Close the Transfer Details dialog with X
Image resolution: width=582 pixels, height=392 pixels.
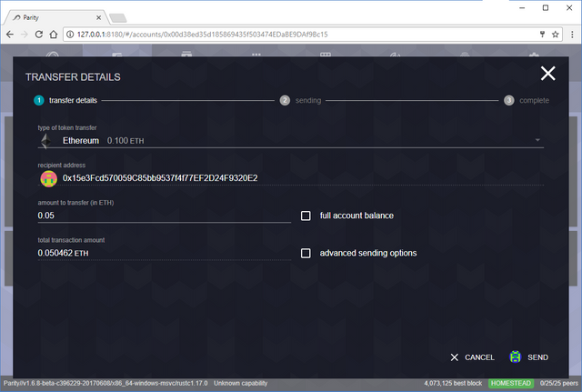547,73
